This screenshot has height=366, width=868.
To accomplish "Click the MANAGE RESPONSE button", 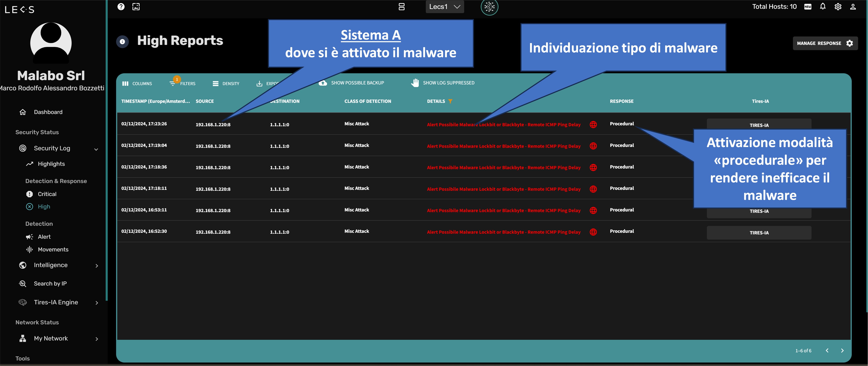I will pos(825,43).
